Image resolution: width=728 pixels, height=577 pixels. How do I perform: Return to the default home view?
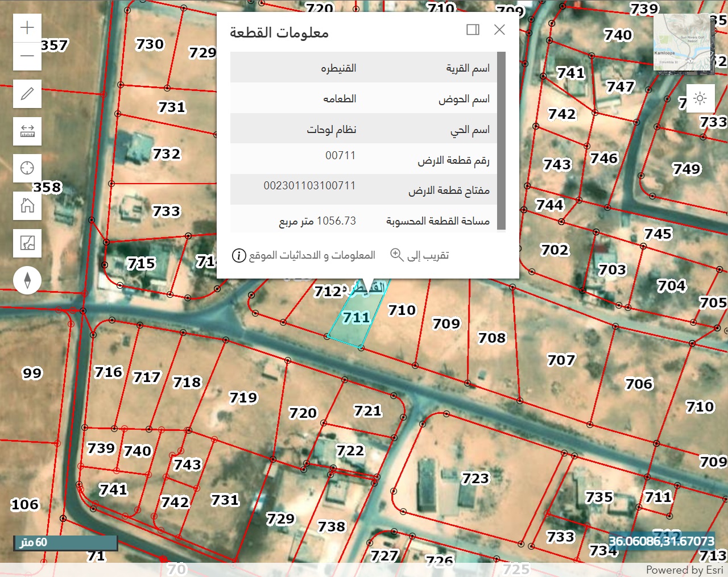pos(27,205)
